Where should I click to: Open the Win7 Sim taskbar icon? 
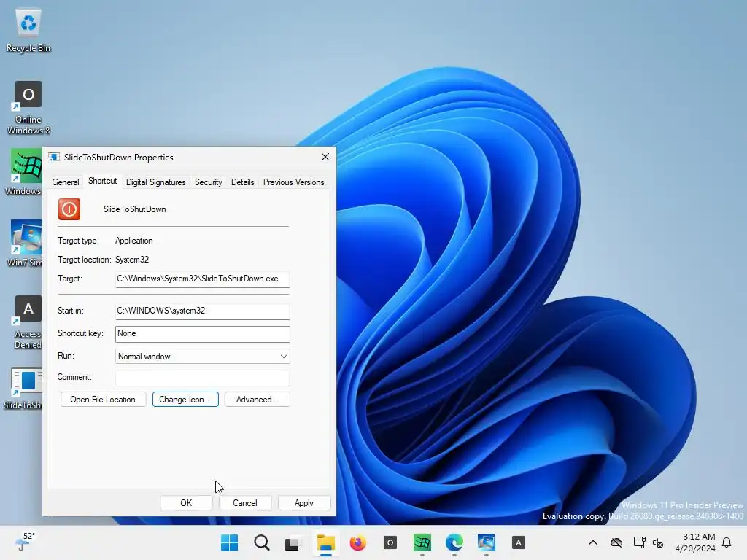tap(487, 542)
